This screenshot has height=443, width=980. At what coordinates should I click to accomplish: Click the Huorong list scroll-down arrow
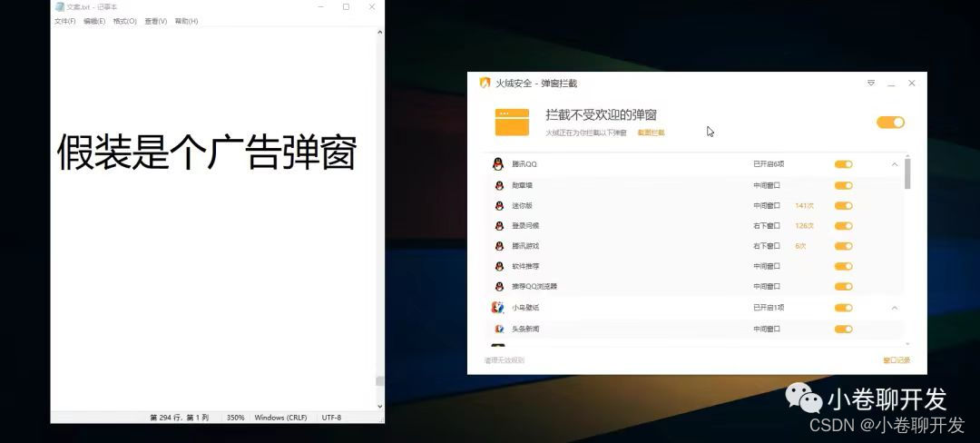(x=907, y=344)
